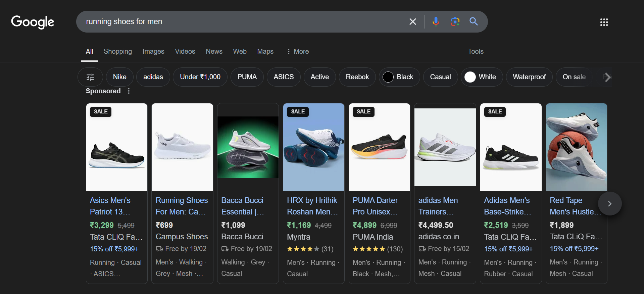This screenshot has height=294, width=644.
Task: Toggle the Active filter chip
Action: pyautogui.click(x=319, y=77)
